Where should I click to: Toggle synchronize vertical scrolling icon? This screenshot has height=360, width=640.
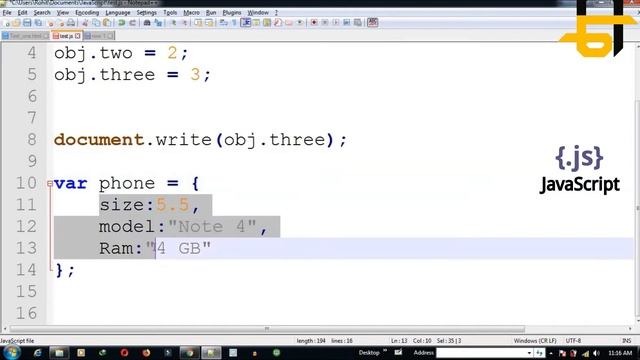click(198, 23)
